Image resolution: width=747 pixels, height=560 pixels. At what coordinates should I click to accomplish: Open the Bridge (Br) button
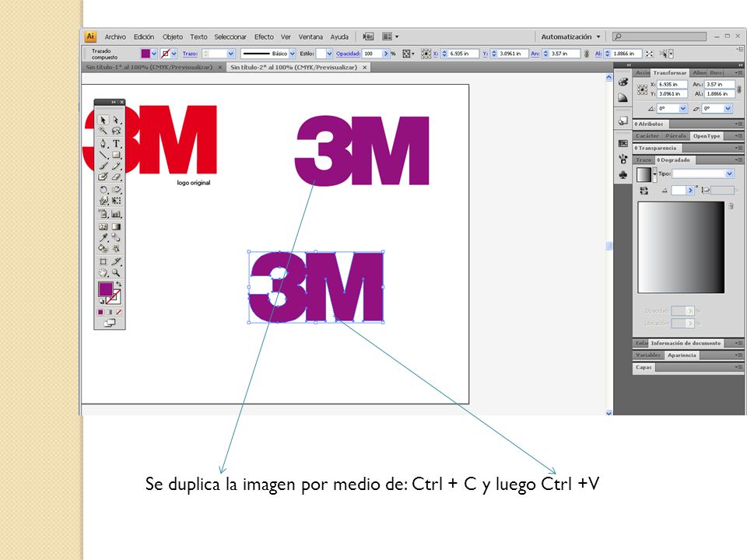pos(368,37)
